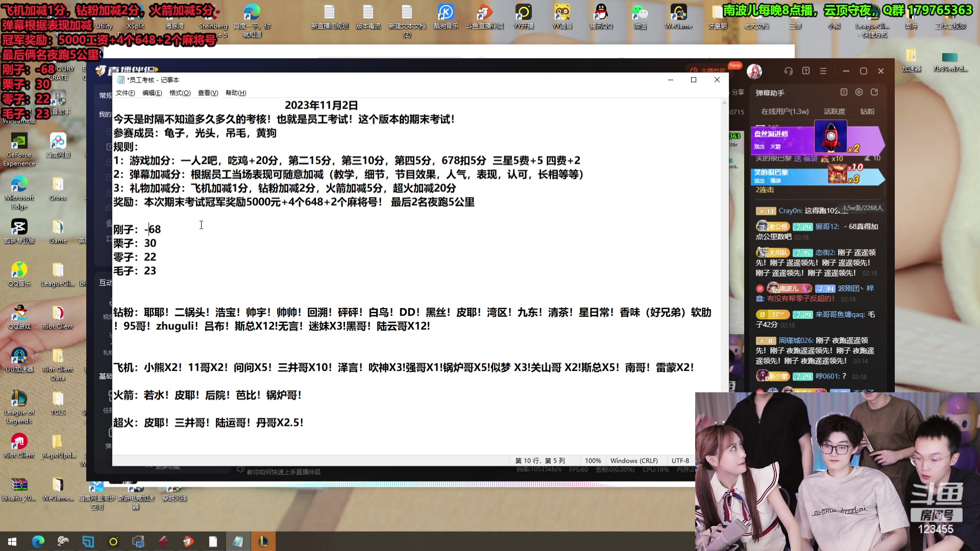
Task: Open the 文件(F) menu in Notepad
Action: pyautogui.click(x=125, y=93)
